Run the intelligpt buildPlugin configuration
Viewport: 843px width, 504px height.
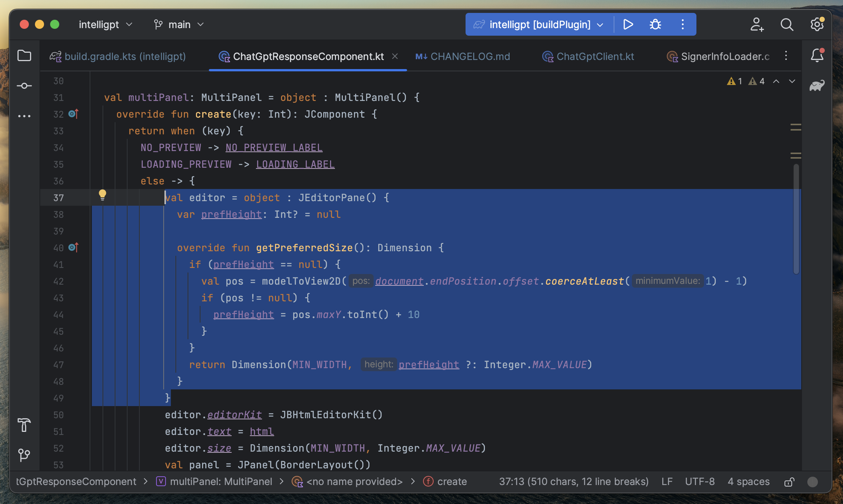[x=628, y=24]
